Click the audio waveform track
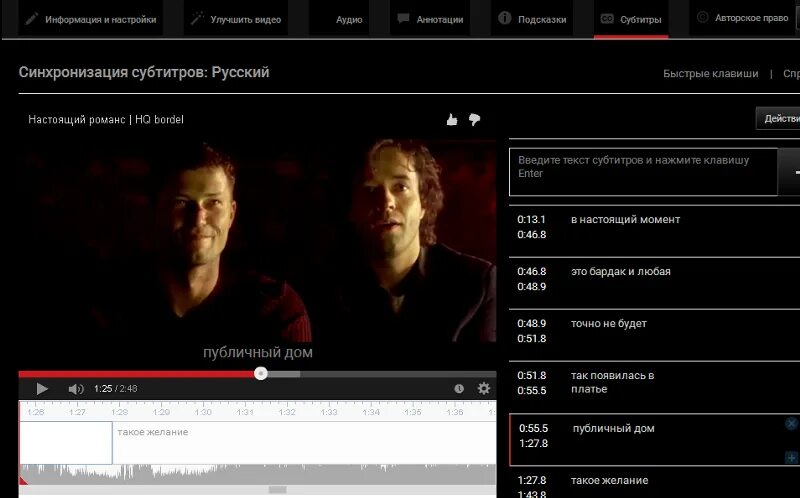 point(257,474)
